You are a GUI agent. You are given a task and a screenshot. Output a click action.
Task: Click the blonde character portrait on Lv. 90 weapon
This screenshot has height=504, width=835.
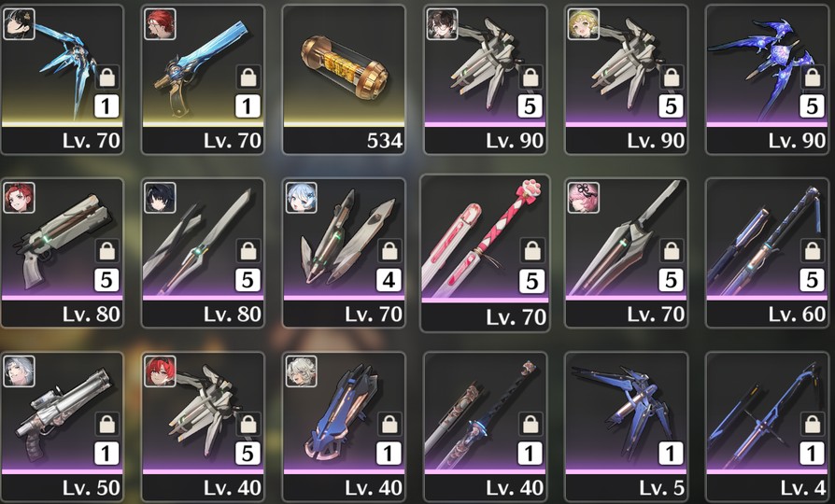click(x=583, y=24)
